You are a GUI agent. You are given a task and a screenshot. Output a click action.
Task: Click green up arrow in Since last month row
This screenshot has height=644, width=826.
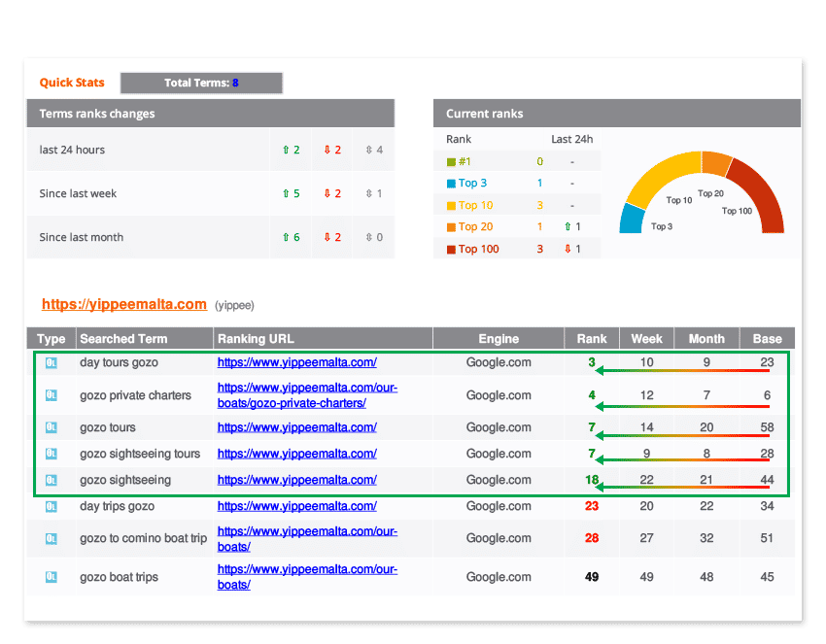point(286,237)
